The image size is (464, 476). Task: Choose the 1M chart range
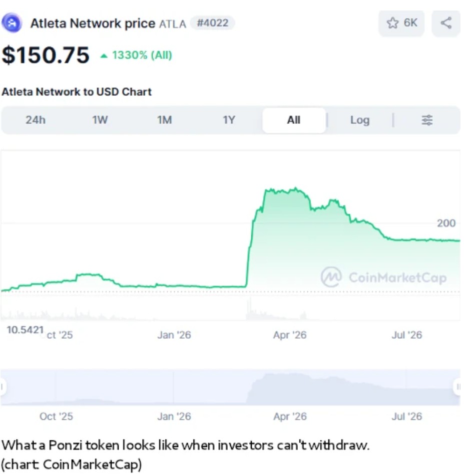click(164, 120)
